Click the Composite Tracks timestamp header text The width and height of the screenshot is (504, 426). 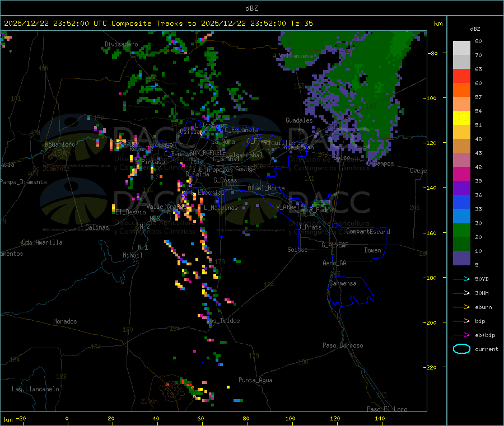158,24
